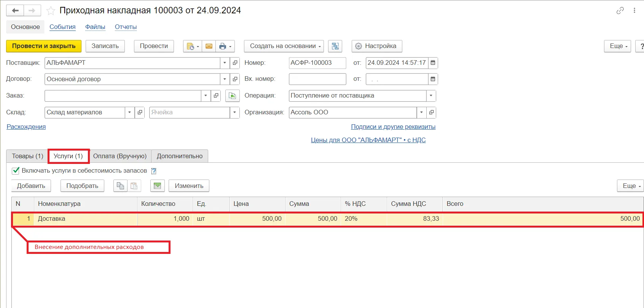The width and height of the screenshot is (644, 308).
Task: Send document by email envelope icon
Action: click(209, 46)
